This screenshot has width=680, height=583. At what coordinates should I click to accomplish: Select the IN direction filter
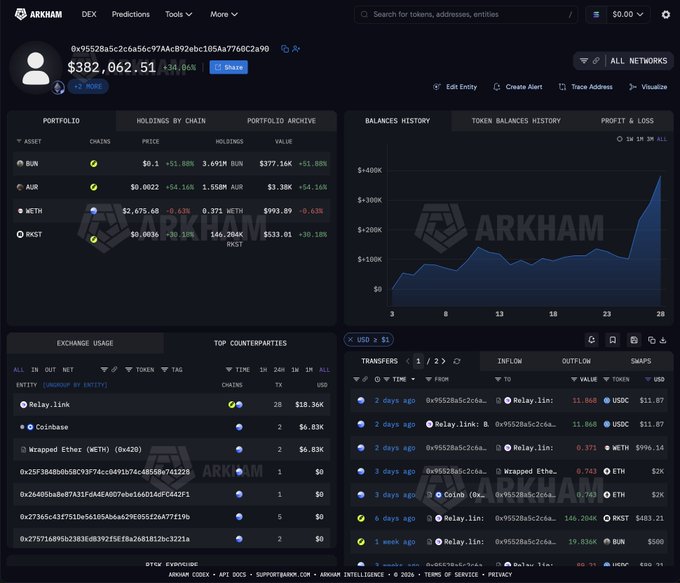(x=35, y=370)
